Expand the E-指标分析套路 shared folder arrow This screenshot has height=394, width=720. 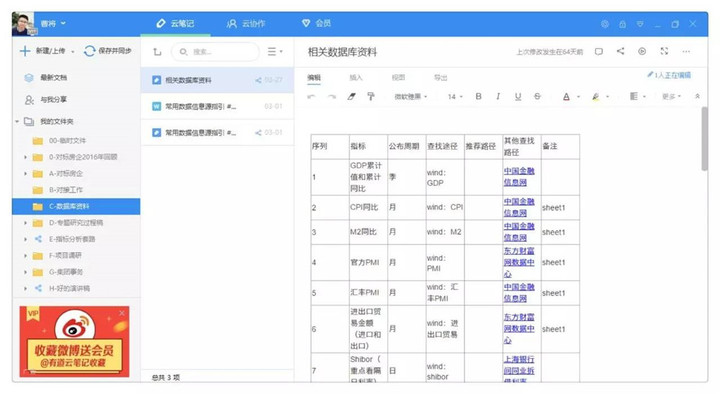(25, 239)
